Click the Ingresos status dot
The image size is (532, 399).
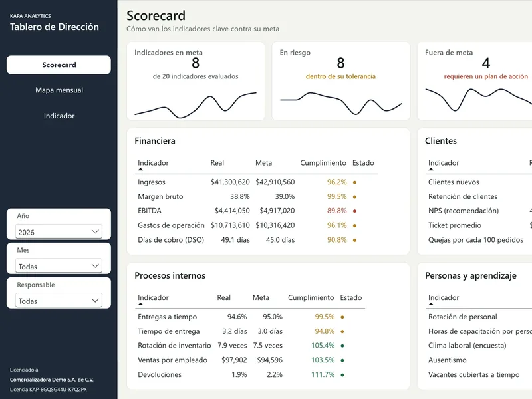[x=354, y=182]
